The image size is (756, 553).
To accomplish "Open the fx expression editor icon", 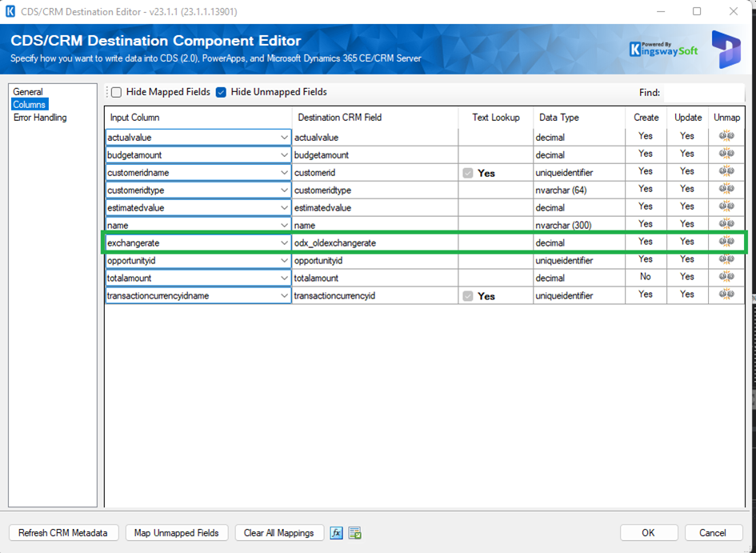I will [x=336, y=533].
